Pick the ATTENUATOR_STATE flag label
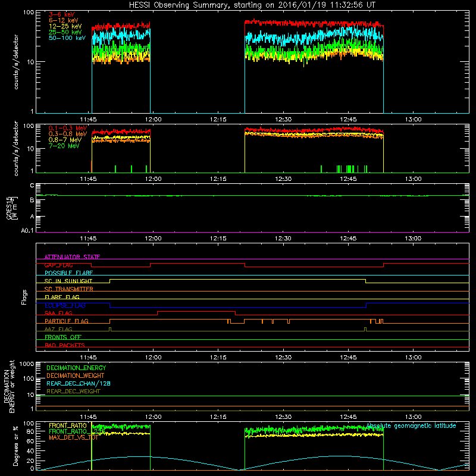This screenshot has width=476, height=476. (x=72, y=257)
